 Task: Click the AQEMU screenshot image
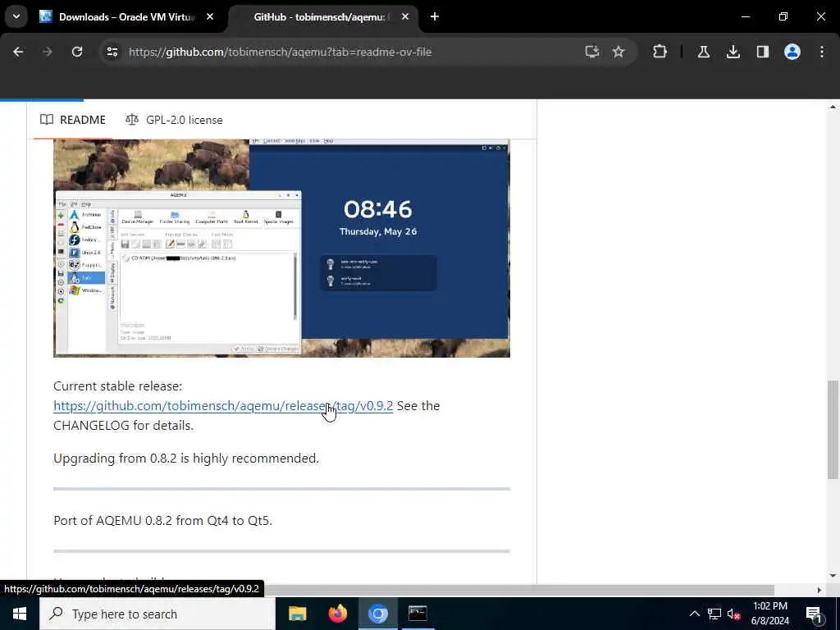(282, 248)
